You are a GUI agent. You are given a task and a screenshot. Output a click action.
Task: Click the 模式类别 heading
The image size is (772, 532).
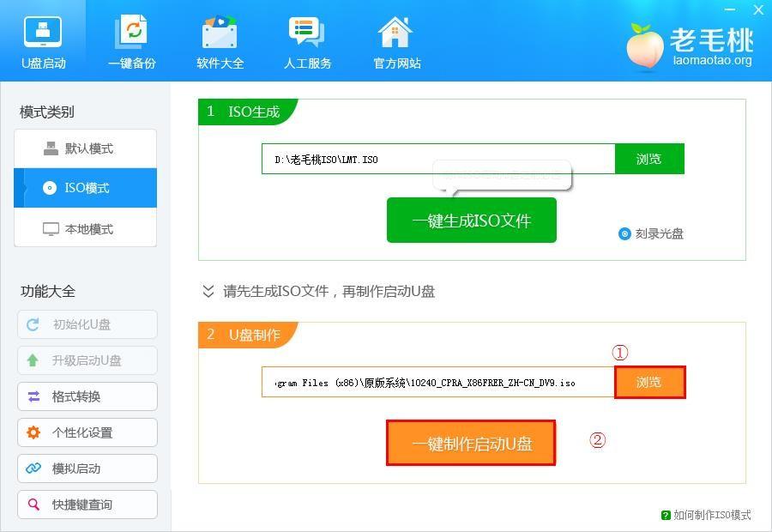point(47,112)
